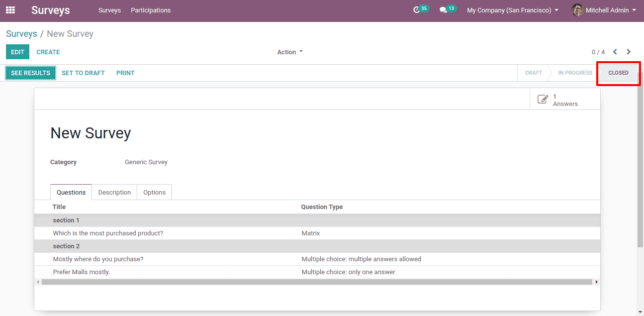The height and width of the screenshot is (316, 644).
Task: Click the horizontal scrollbar in questions table
Action: (317, 282)
